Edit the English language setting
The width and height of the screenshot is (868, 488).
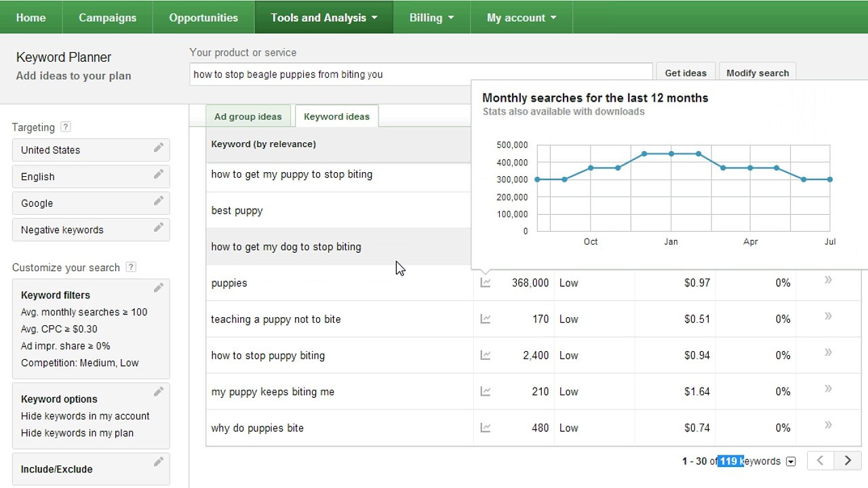pyautogui.click(x=158, y=174)
